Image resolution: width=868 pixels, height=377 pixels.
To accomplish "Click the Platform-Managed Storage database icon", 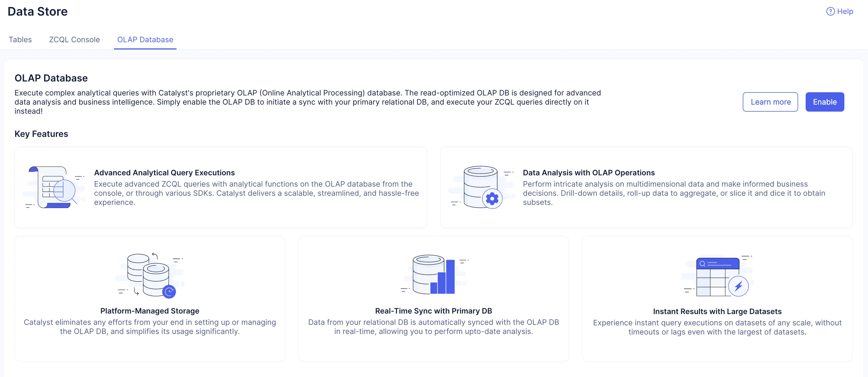I will pyautogui.click(x=150, y=275).
